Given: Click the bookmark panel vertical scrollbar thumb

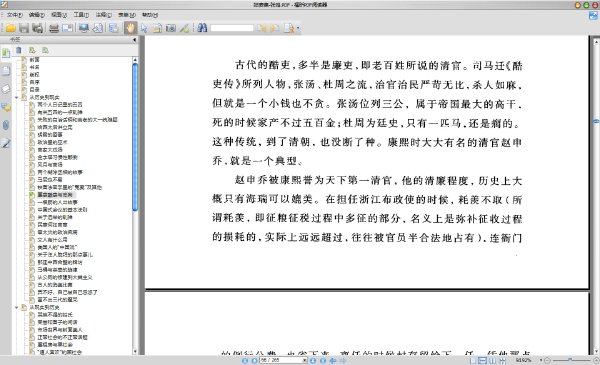Looking at the screenshot, I should coord(135,137).
